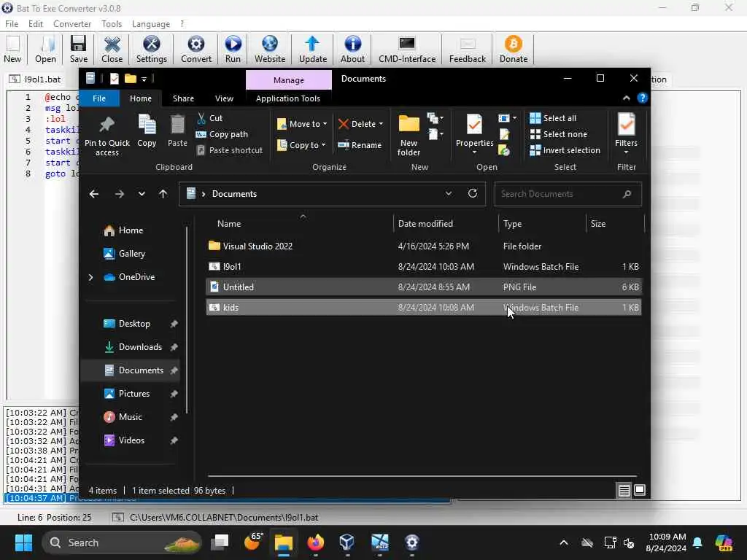Open Settings in Bat To Exe Converter
The width and height of the screenshot is (747, 560).
point(152,50)
